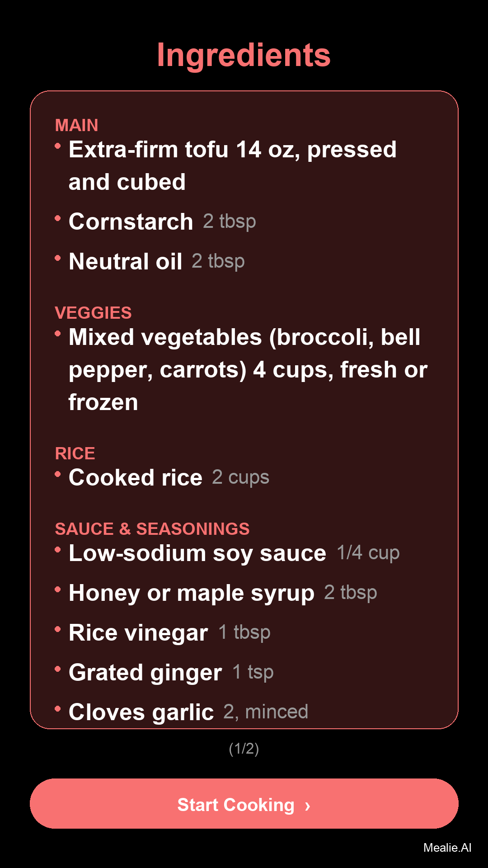This screenshot has height=868, width=488.
Task: Select Low-sodium soy sauce ingredient
Action: [x=234, y=553]
